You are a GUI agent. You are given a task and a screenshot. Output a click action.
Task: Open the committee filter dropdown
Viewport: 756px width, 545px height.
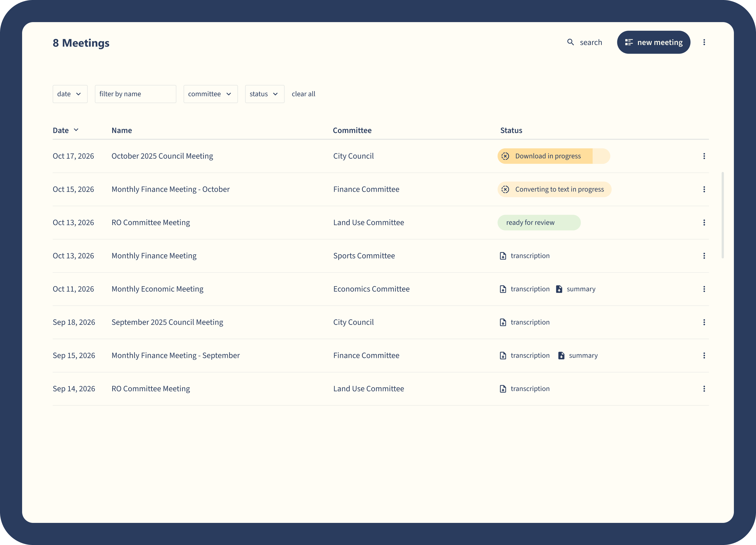click(211, 94)
